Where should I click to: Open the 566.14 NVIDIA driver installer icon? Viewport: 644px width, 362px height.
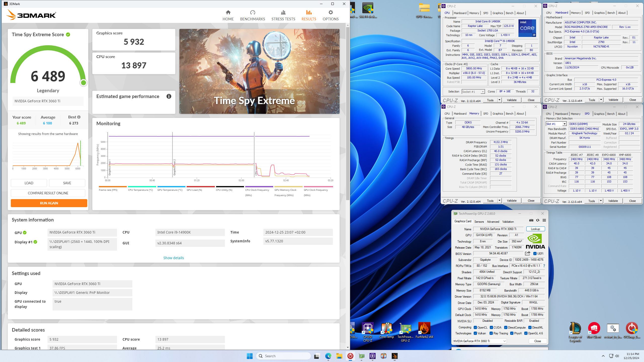(368, 10)
